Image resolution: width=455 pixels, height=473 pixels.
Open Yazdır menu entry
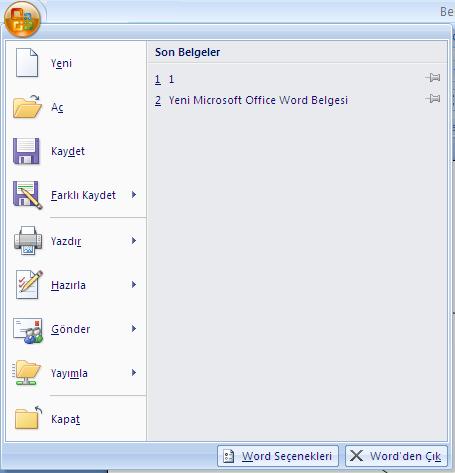pos(76,241)
